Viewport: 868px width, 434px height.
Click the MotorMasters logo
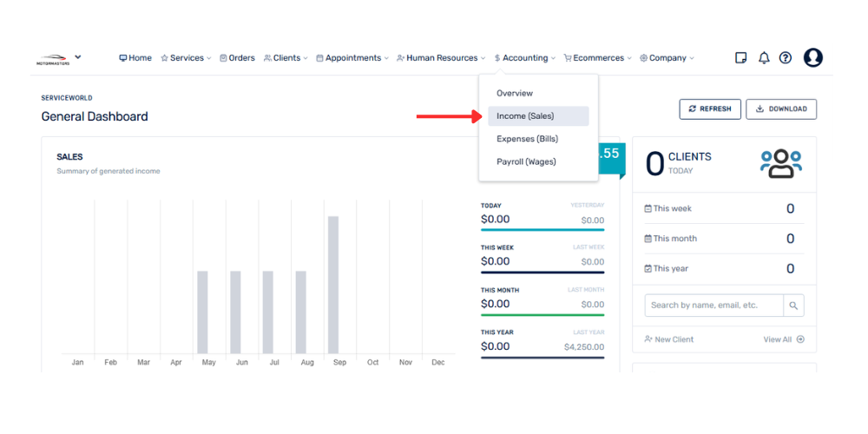coord(54,59)
